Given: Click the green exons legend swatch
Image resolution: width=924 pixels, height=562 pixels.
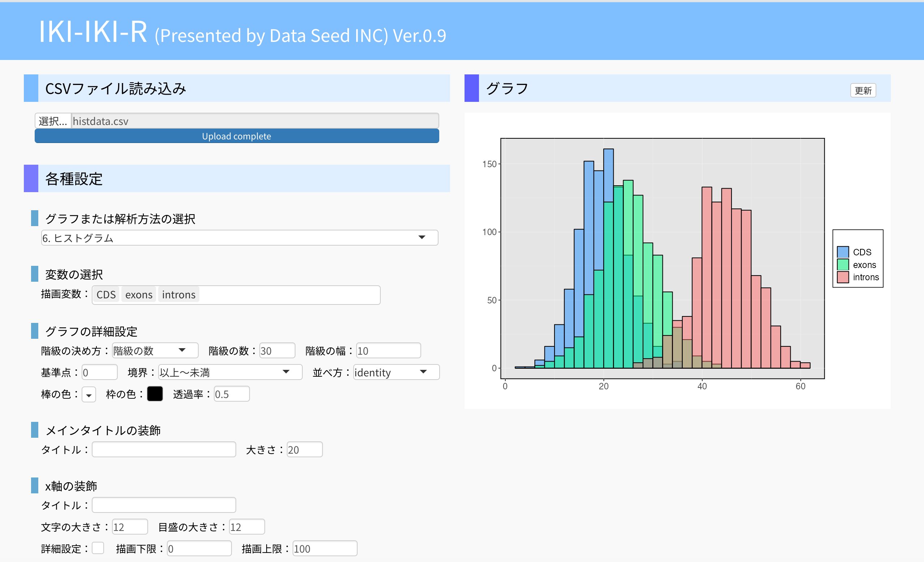Looking at the screenshot, I should tap(843, 265).
